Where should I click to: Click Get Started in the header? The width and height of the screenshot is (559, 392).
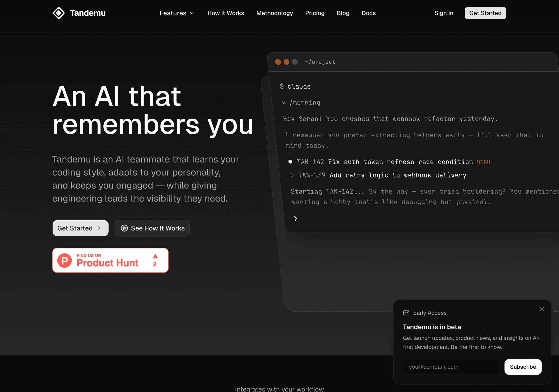485,13
